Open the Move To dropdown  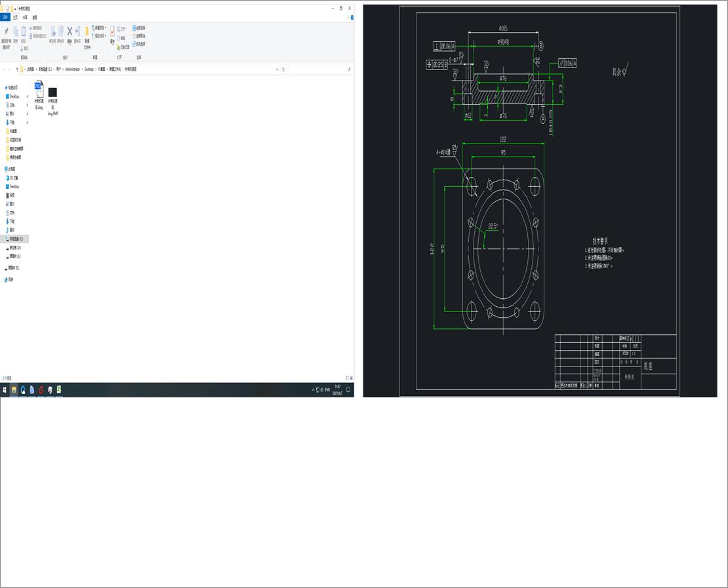(x=53, y=33)
